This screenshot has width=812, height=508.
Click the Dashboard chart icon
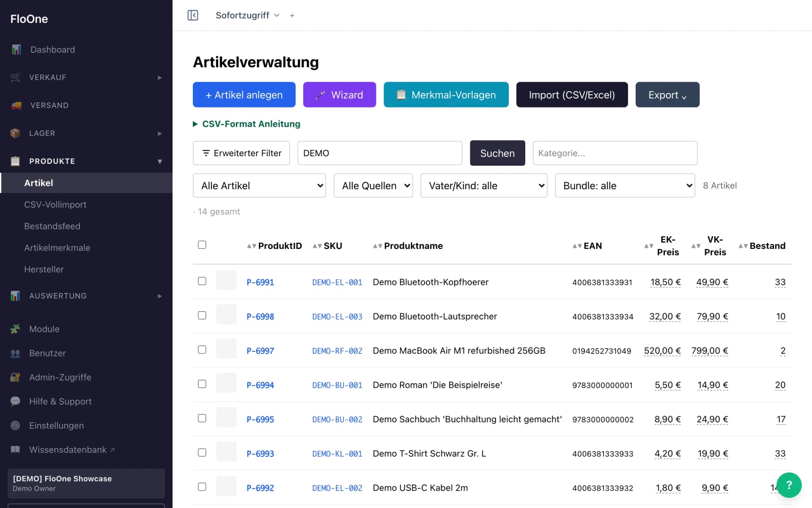pyautogui.click(x=16, y=50)
